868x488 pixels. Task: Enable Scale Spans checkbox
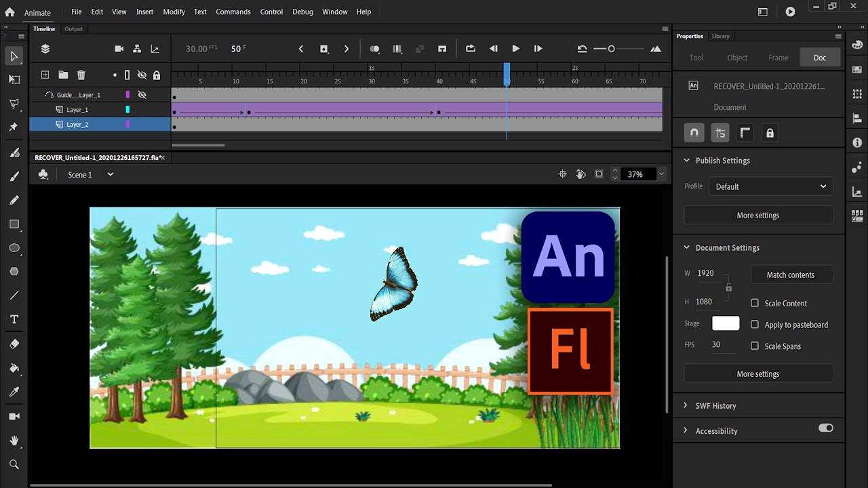coord(755,346)
